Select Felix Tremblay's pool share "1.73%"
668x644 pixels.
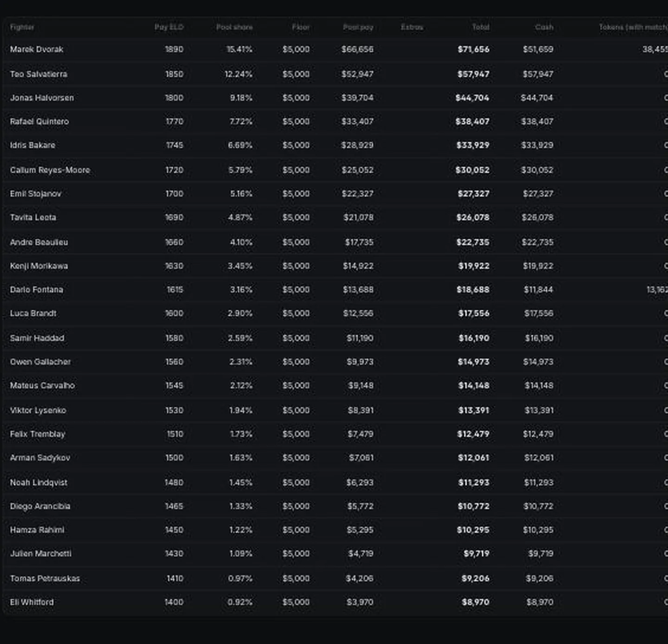point(241,434)
